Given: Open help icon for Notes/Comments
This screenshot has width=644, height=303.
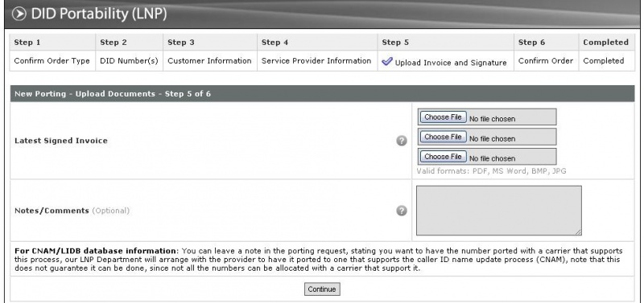Looking at the screenshot, I should point(402,211).
